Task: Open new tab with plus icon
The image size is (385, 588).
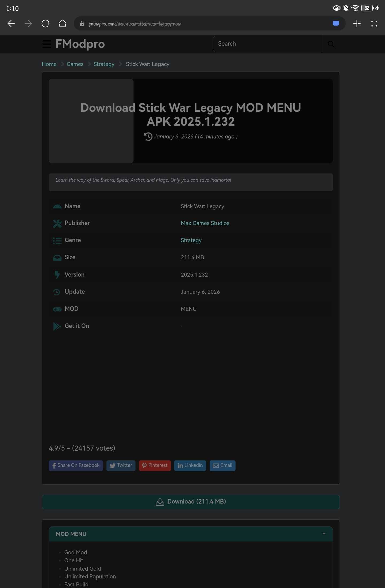Action: click(357, 24)
